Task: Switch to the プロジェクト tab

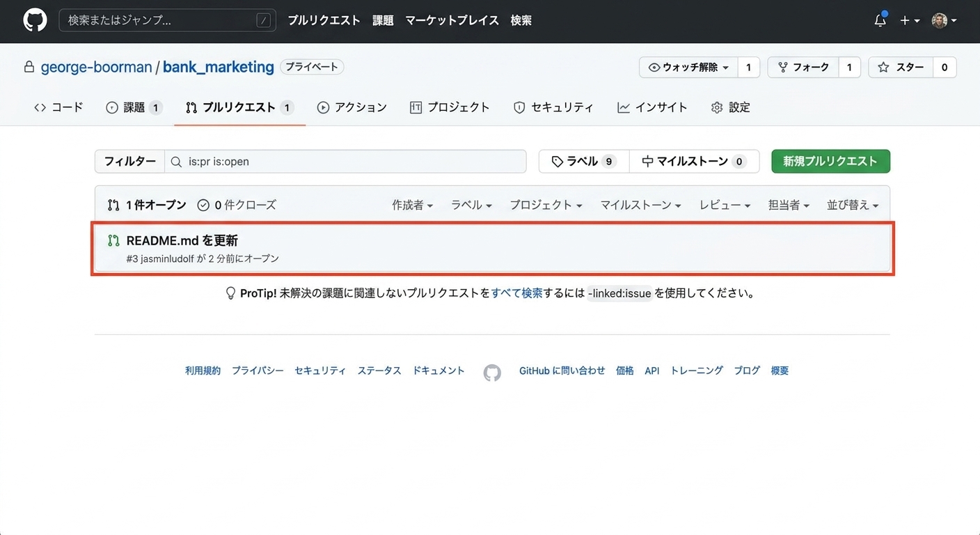Action: 450,107
